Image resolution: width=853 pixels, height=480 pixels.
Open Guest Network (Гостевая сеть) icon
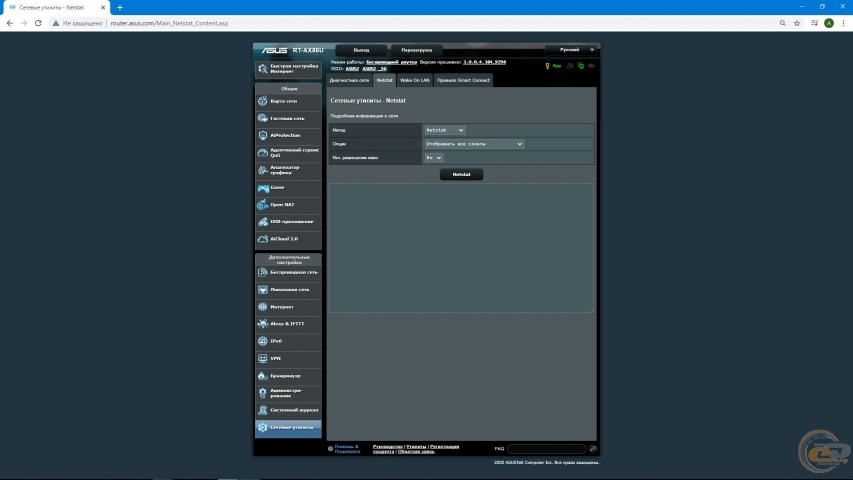pyautogui.click(x=263, y=118)
